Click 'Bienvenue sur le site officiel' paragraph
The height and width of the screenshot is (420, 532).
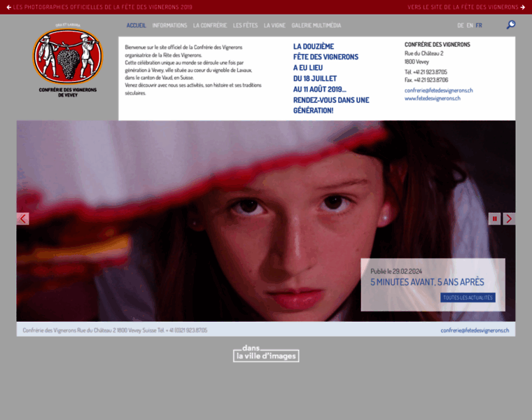(x=193, y=70)
